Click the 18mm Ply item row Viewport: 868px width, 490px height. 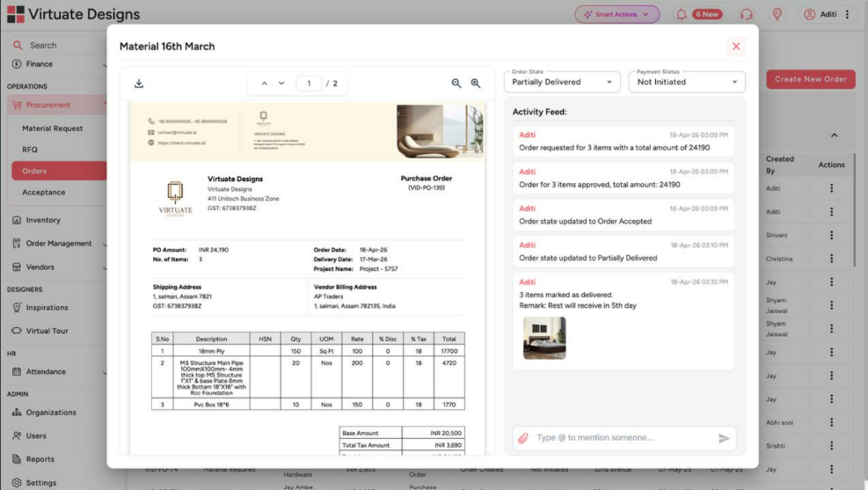(x=308, y=352)
